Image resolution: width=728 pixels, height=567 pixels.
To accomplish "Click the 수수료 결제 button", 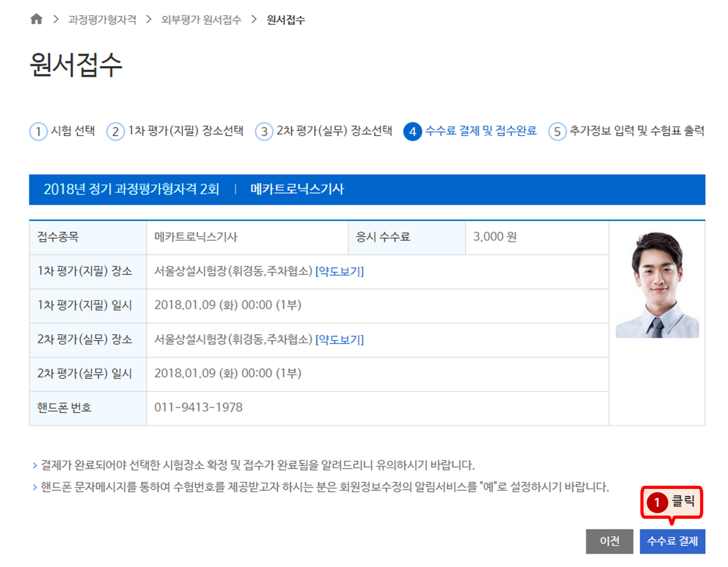I will [x=672, y=541].
